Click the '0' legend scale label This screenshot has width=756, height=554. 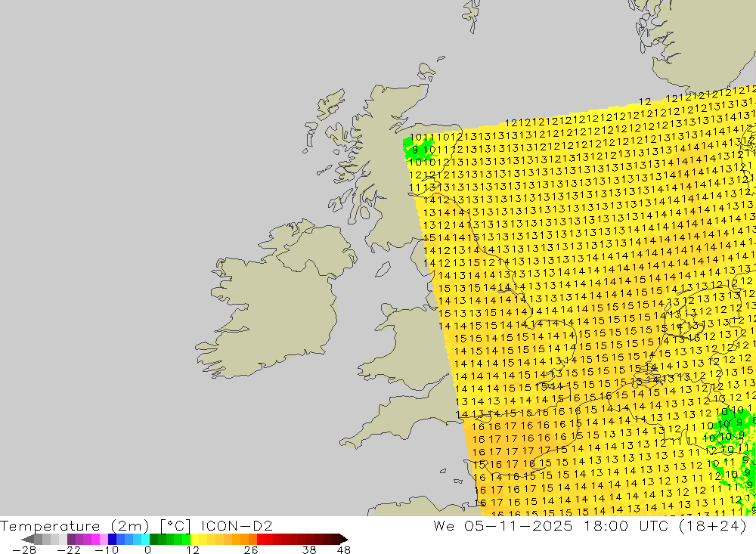click(147, 549)
